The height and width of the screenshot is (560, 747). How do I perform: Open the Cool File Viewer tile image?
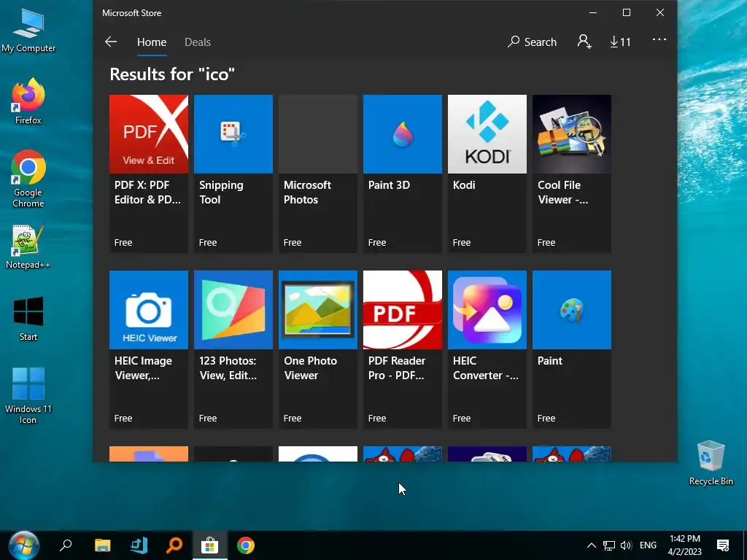pos(572,134)
